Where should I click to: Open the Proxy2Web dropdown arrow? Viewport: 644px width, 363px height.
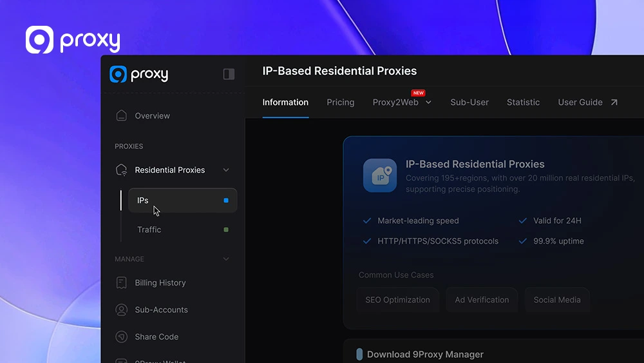[428, 103]
